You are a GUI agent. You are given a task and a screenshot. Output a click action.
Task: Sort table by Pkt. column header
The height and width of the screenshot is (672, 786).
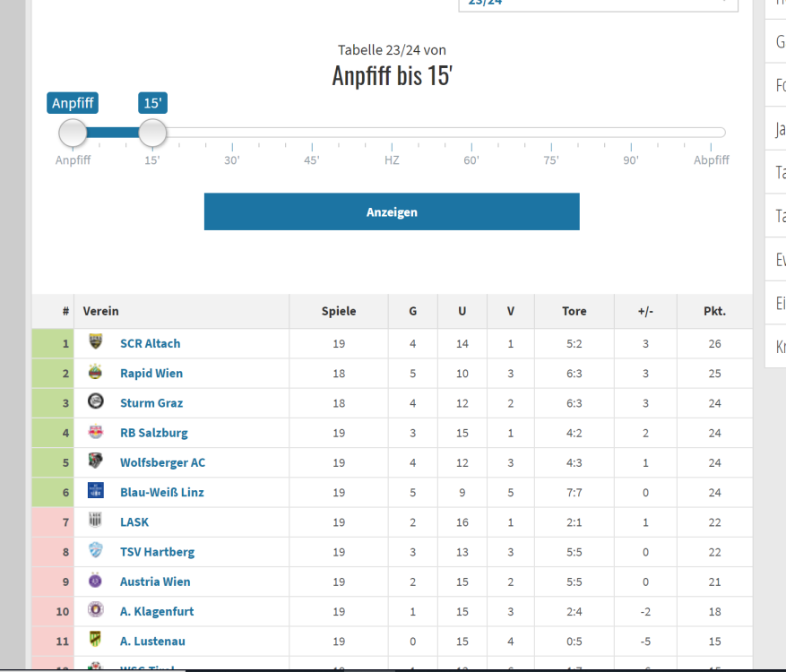[714, 311]
